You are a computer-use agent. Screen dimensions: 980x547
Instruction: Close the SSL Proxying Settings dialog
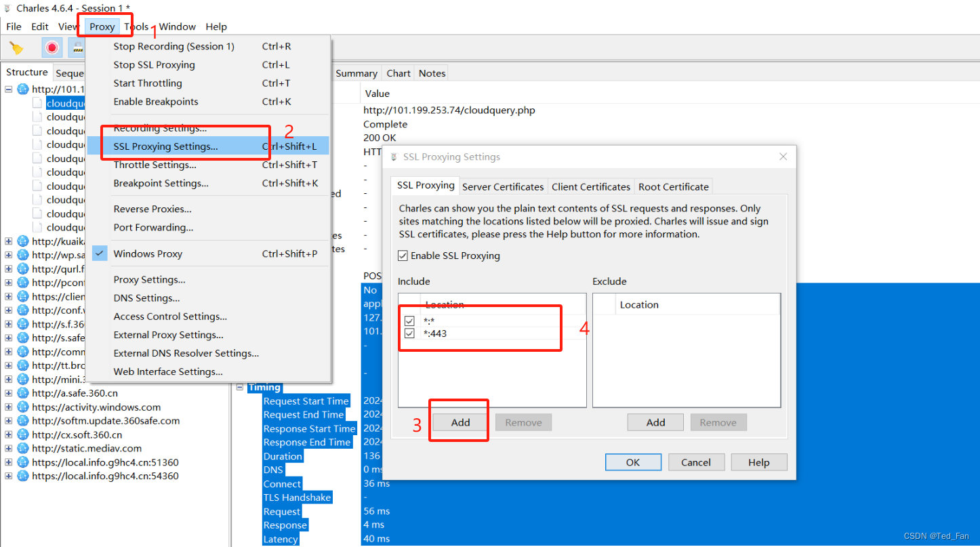click(x=783, y=157)
